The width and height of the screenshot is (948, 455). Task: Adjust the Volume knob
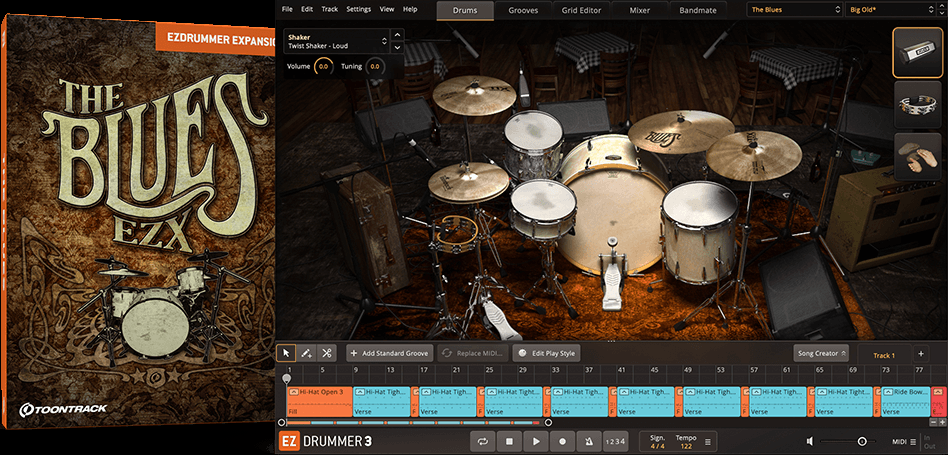pos(323,66)
